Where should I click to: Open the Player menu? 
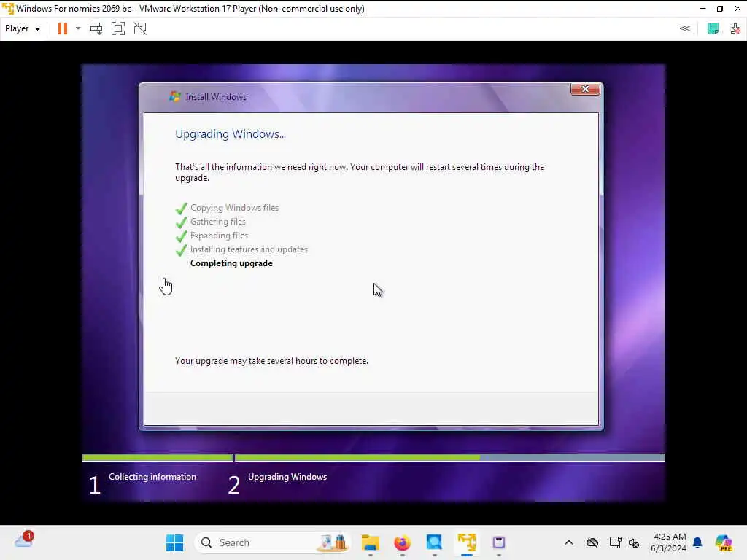click(x=22, y=28)
